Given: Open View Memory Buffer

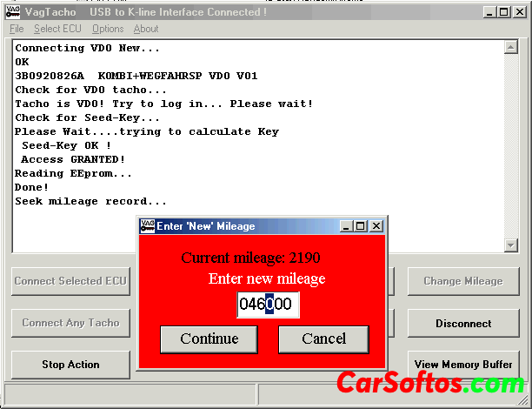Looking at the screenshot, I should pos(462,365).
